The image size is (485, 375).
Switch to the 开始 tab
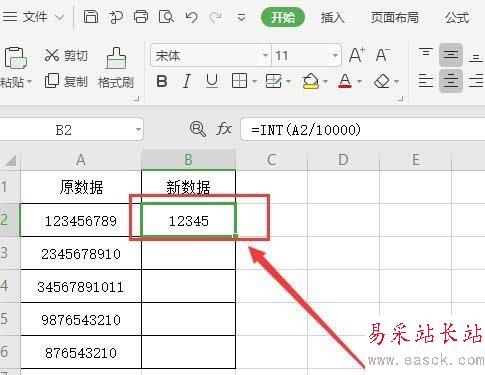pyautogui.click(x=283, y=17)
